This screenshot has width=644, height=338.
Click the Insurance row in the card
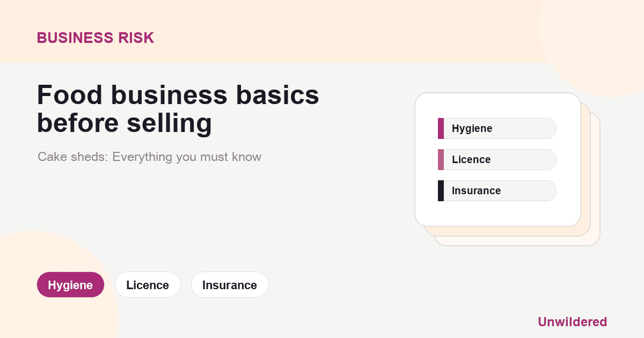[497, 191]
